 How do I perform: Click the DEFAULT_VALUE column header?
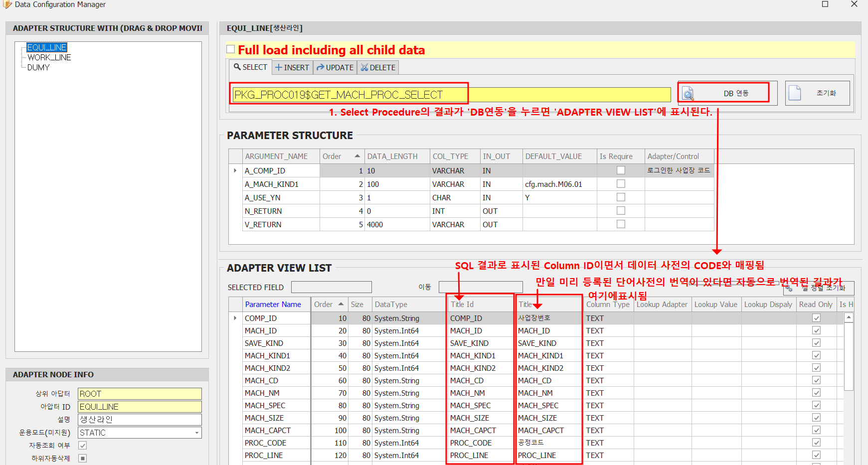[559, 156]
